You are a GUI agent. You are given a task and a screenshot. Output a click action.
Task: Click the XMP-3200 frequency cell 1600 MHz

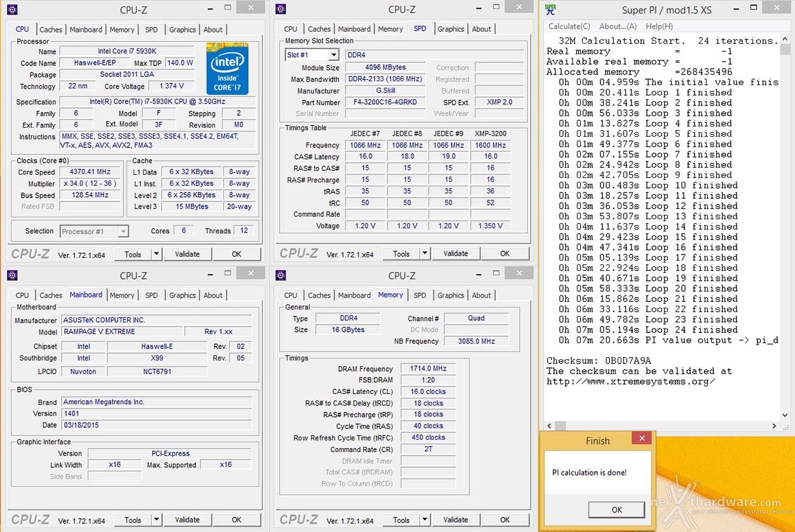490,146
